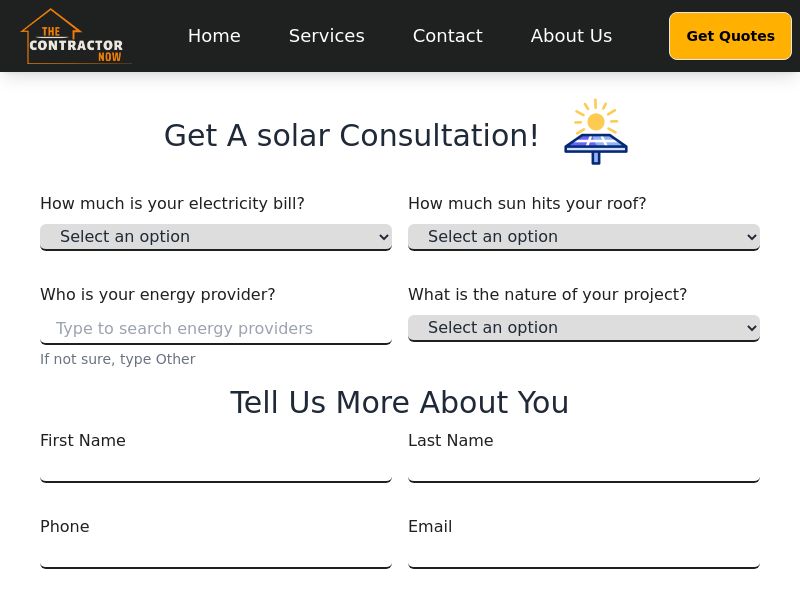Open the roof sun exposure dropdown

[584, 236]
